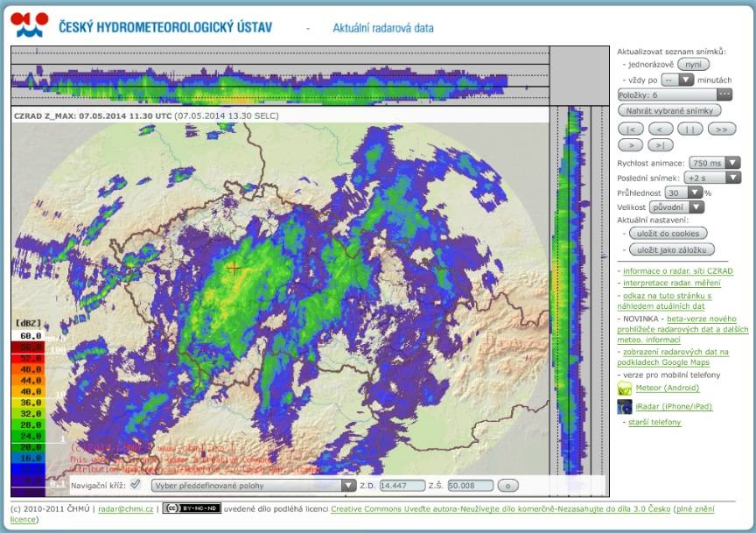
Task: Click the top horizontal cross-section panel
Action: click(x=280, y=76)
